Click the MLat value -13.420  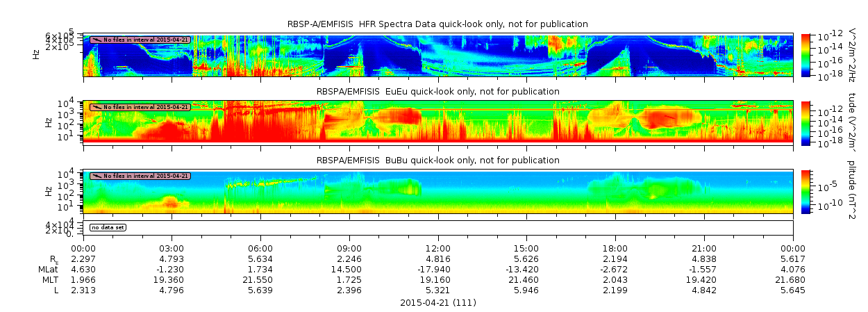[523, 270]
